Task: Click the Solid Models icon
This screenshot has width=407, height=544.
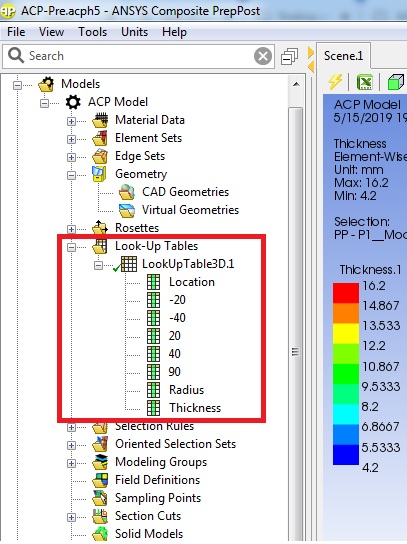Action: (100, 534)
